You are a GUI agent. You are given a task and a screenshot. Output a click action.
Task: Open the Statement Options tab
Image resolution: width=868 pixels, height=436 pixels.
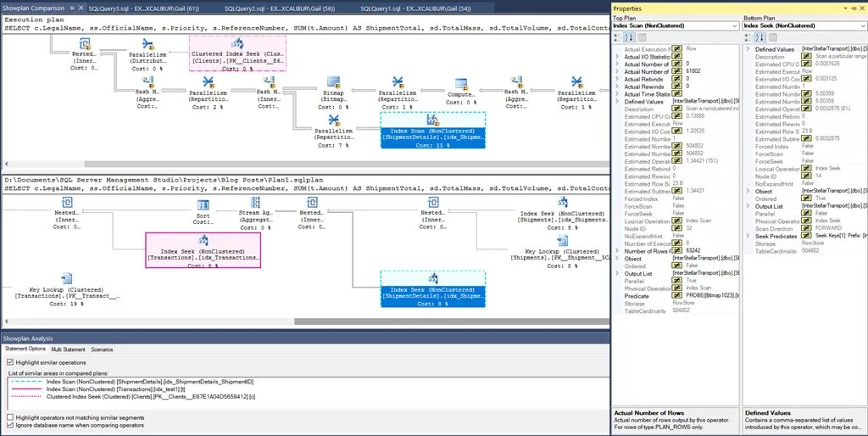(x=25, y=349)
